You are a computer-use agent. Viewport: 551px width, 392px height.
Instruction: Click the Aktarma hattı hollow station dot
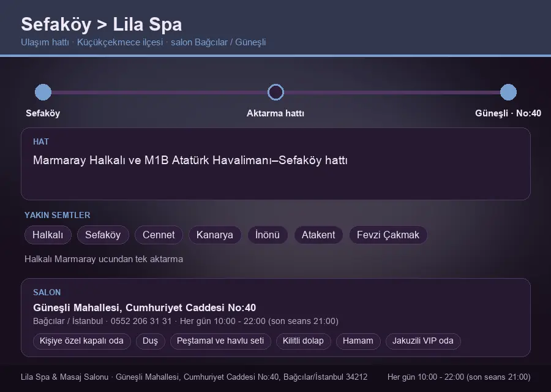pyautogui.click(x=275, y=92)
